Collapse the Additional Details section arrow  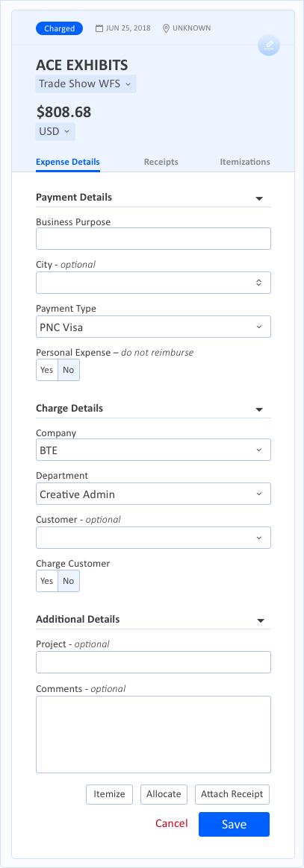259,620
